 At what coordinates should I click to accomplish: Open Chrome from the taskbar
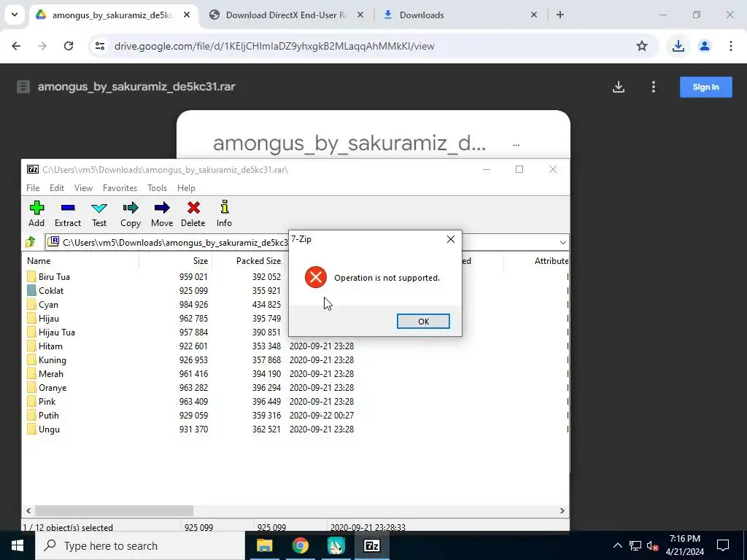pyautogui.click(x=300, y=545)
